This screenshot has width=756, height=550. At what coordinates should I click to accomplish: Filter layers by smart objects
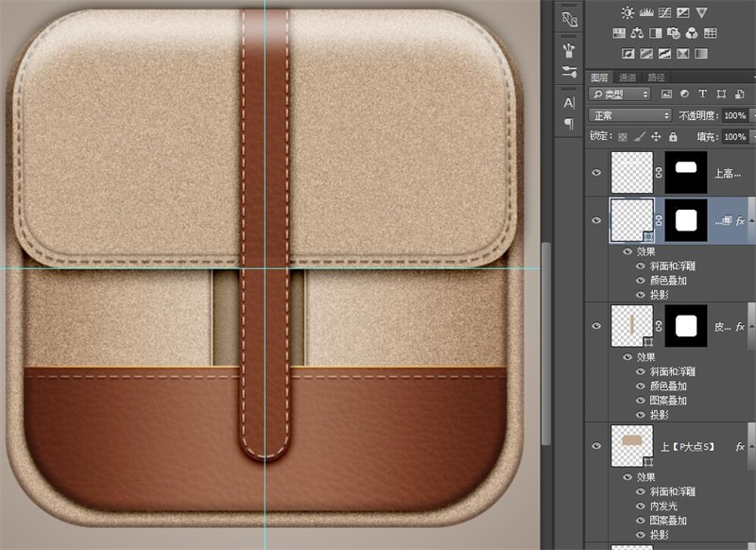[739, 94]
